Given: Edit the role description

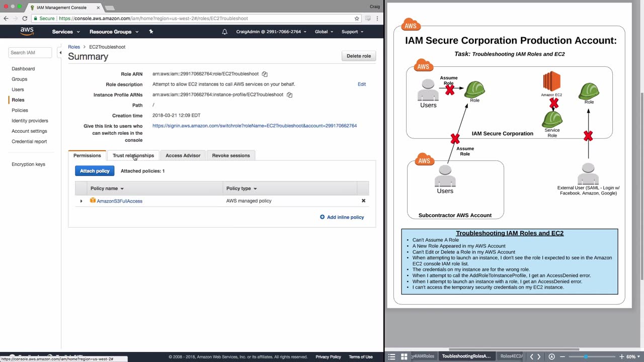Looking at the screenshot, I should coord(362,84).
